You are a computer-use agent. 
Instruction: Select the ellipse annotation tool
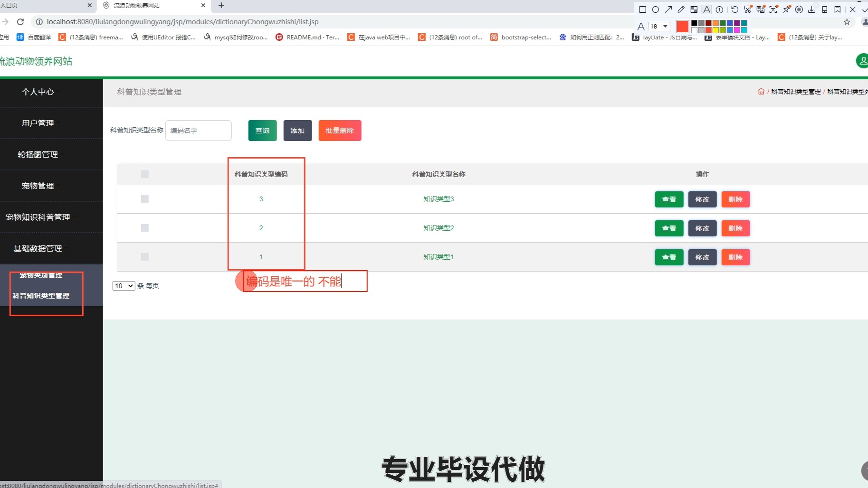pos(656,9)
